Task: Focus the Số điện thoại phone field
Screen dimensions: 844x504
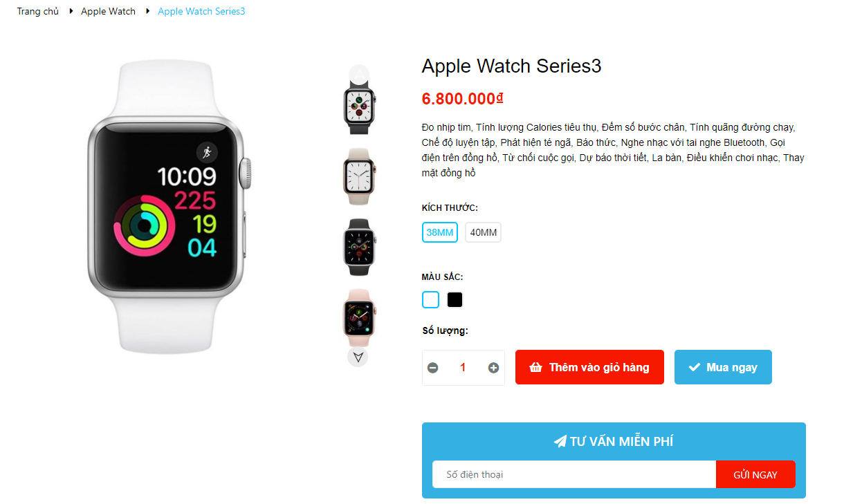Action: 574,474
